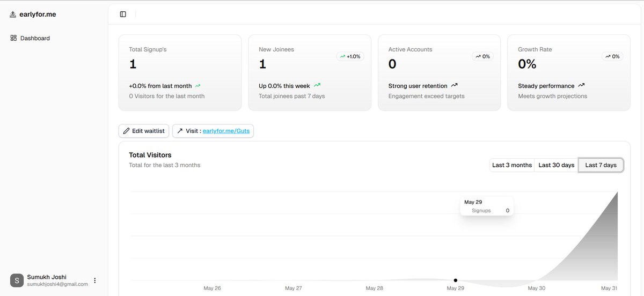Image resolution: width=644 pixels, height=296 pixels.
Task: Click the Visit arrow icon
Action: point(180,131)
